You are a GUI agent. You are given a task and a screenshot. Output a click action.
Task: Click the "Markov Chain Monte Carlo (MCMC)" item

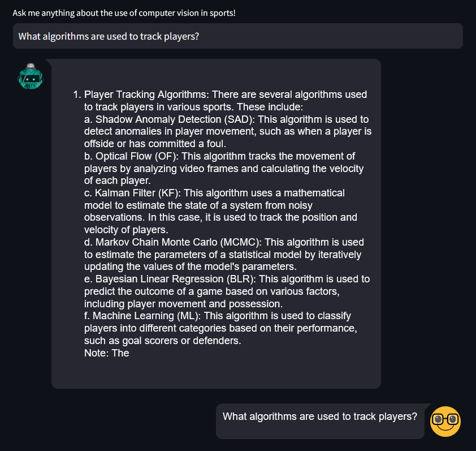172,242
